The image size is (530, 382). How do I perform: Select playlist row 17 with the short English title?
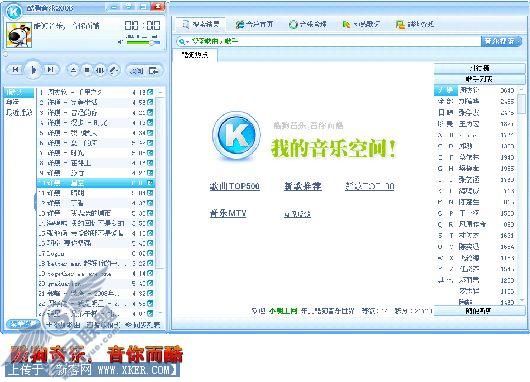96,253
